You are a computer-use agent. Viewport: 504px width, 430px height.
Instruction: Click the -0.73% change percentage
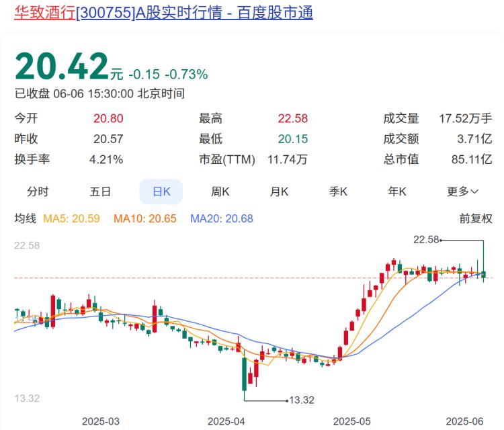pyautogui.click(x=186, y=74)
